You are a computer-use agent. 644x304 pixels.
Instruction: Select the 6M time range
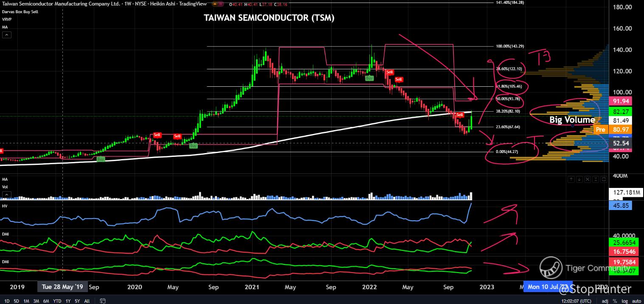tap(46, 301)
